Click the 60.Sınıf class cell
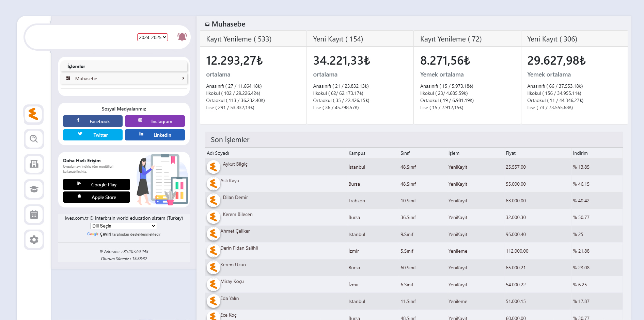644x320 pixels. tap(409, 268)
